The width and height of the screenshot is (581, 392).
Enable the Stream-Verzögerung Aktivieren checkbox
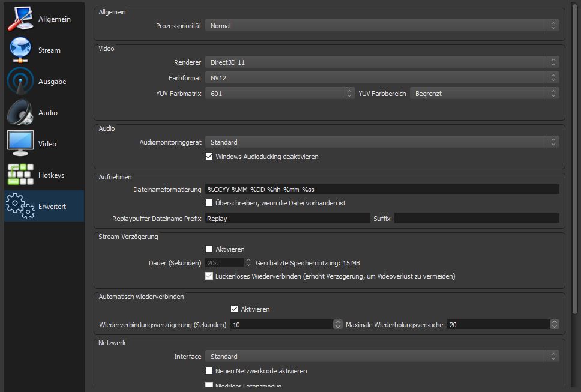(x=209, y=249)
